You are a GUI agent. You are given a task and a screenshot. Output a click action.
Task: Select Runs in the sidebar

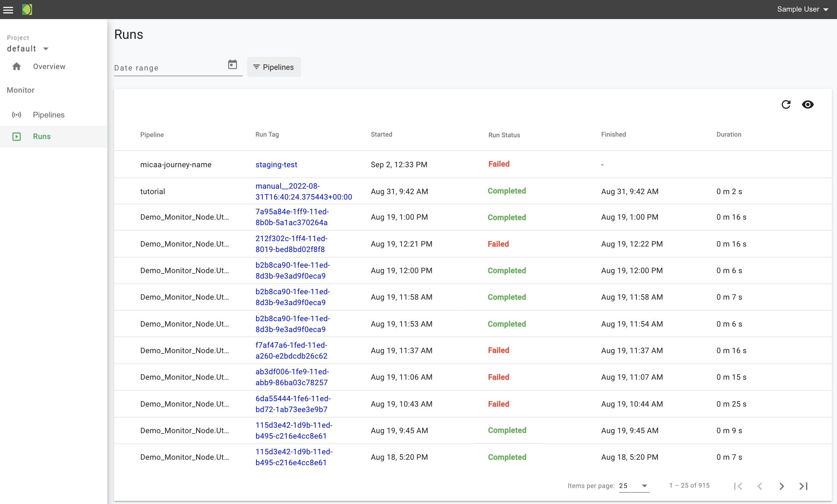tap(42, 136)
